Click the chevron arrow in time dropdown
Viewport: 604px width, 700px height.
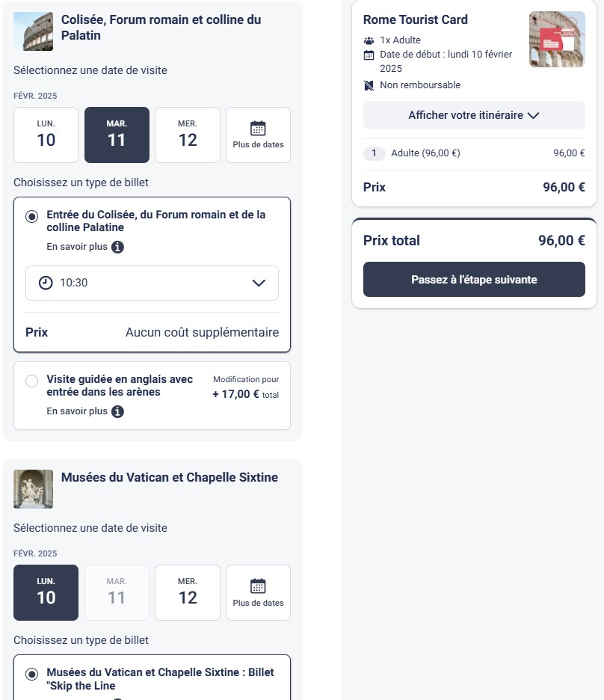pyautogui.click(x=259, y=283)
